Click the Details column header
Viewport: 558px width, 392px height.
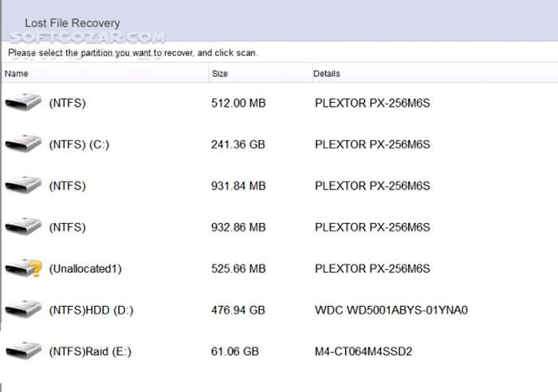(x=327, y=73)
